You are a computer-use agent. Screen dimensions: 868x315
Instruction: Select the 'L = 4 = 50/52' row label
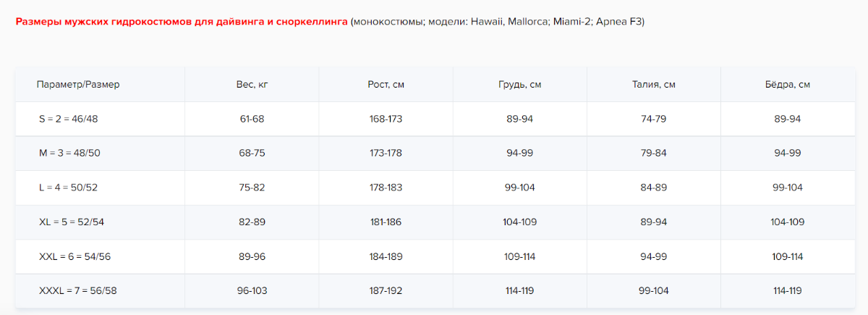[68, 188]
